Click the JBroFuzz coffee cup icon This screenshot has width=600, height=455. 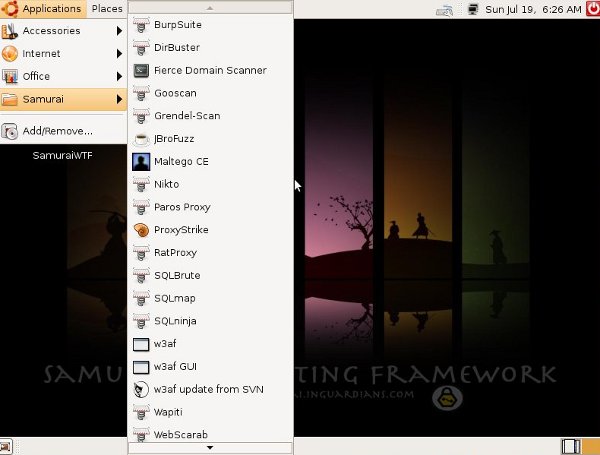[x=141, y=139]
